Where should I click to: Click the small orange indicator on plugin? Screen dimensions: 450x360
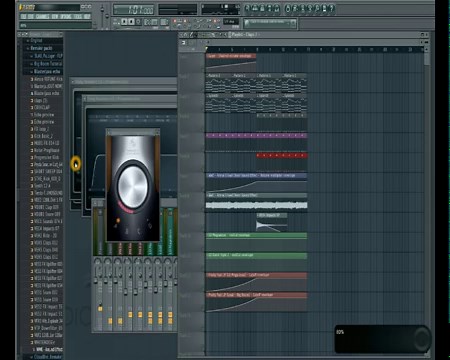[x=118, y=220]
